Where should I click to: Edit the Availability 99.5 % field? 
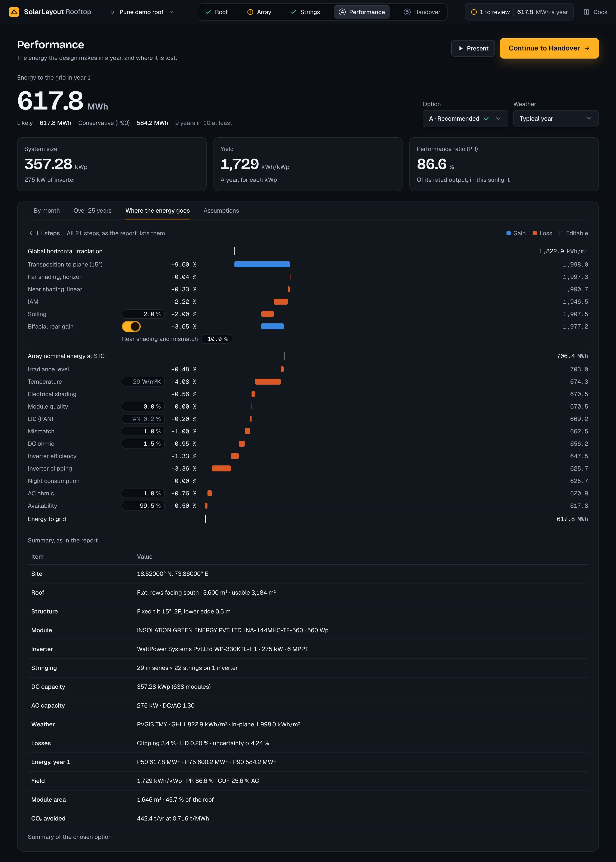[x=143, y=505]
